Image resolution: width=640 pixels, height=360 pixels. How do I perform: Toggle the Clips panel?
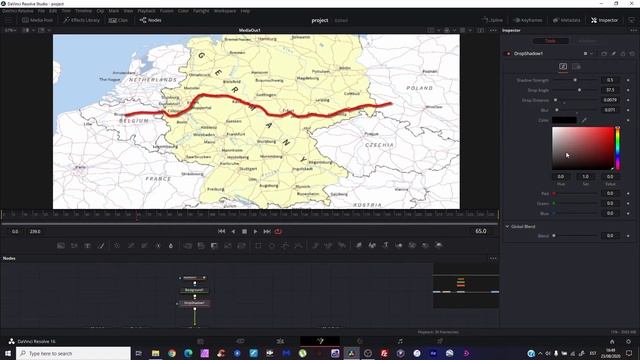pyautogui.click(x=118, y=20)
